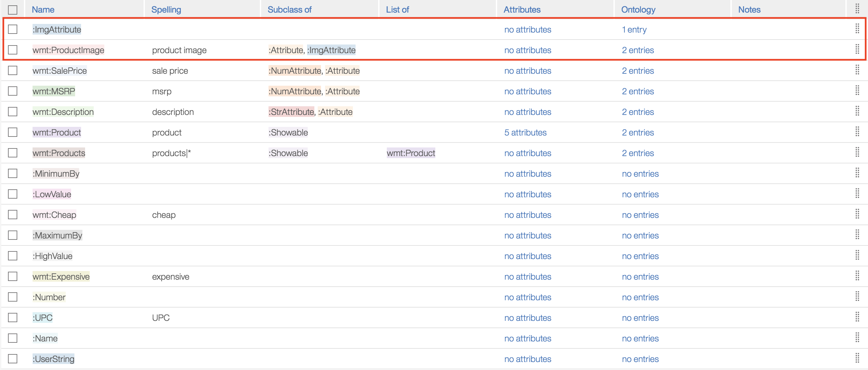Click the 'UPC' spelling cell
This screenshot has height=370, width=868.
pos(161,318)
